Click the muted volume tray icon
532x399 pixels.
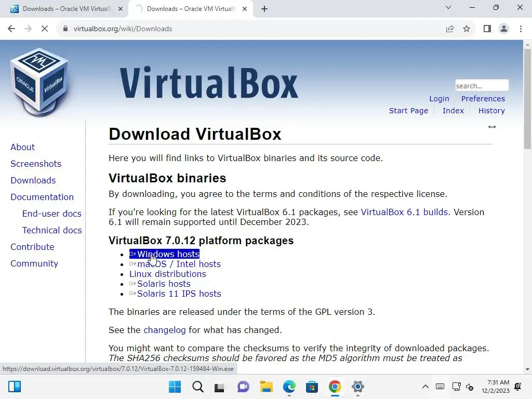[x=470, y=387]
